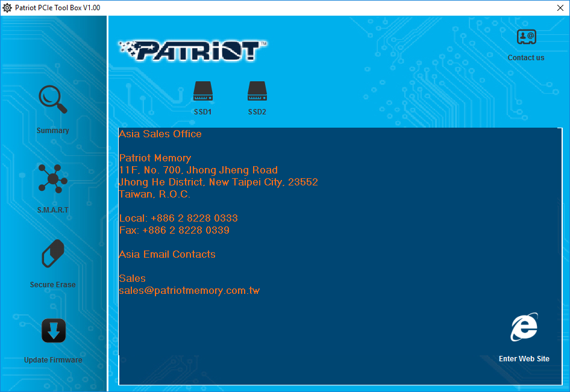Screen dimensions: 570x392
Task: Click the Contact us text link
Action: tap(526, 58)
